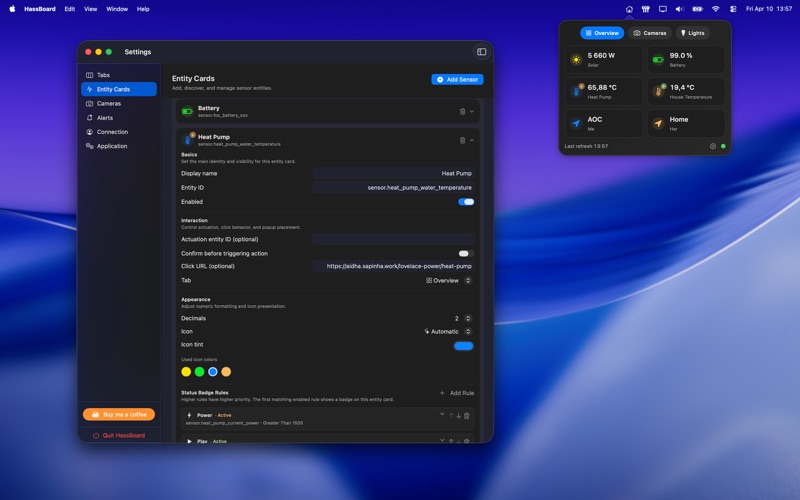Open the Apple menu
The width and height of the screenshot is (800, 500).
coord(12,9)
